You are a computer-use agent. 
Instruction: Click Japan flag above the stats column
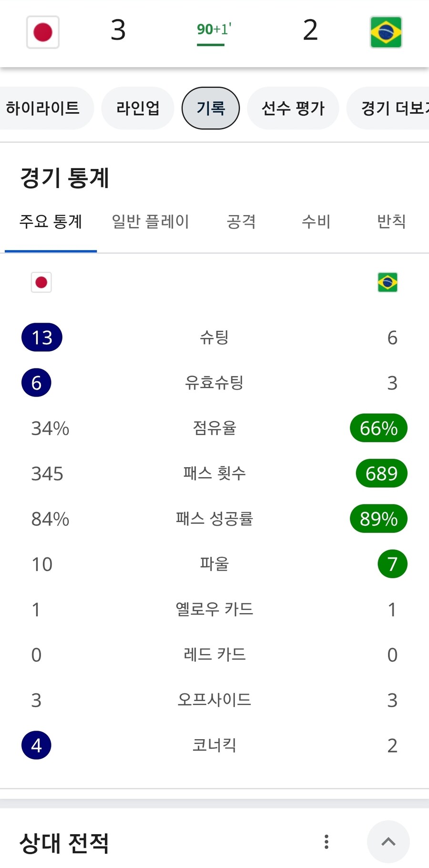[41, 282]
